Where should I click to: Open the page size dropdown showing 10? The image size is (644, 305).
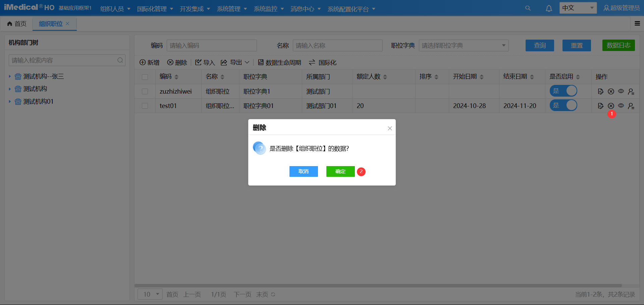click(x=150, y=294)
